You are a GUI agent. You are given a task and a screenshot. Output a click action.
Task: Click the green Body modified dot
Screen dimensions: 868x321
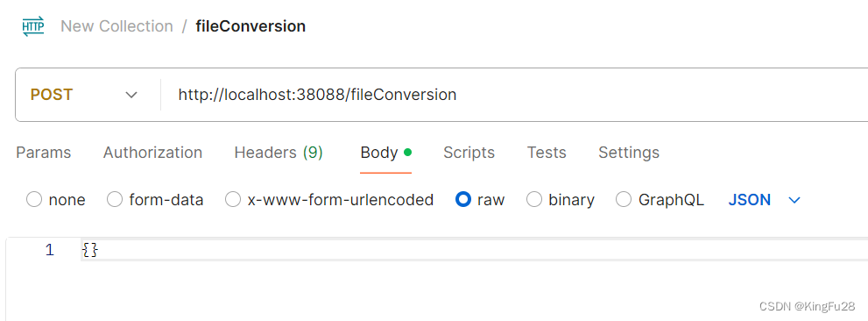tap(408, 152)
